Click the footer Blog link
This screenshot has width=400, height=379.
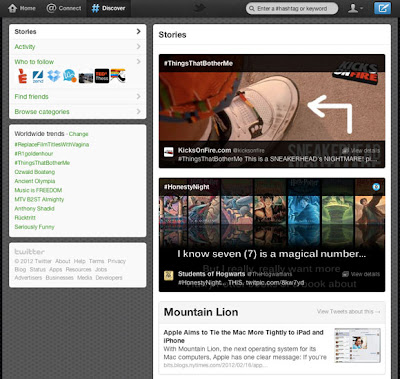click(x=20, y=269)
